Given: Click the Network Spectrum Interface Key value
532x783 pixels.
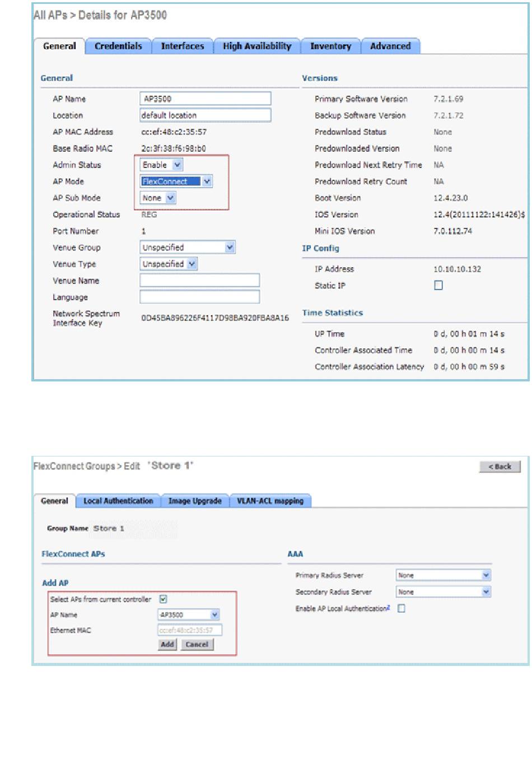Looking at the screenshot, I should pyautogui.click(x=215, y=318).
